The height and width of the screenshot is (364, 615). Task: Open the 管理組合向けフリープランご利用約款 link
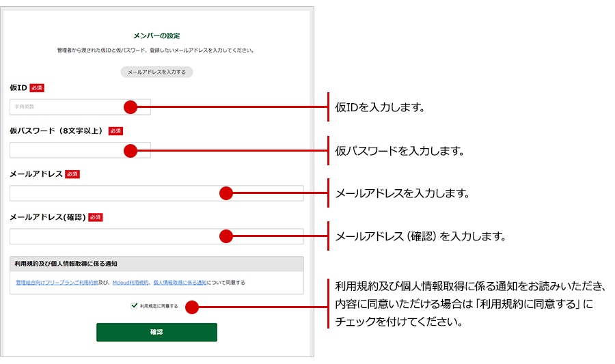coord(56,282)
